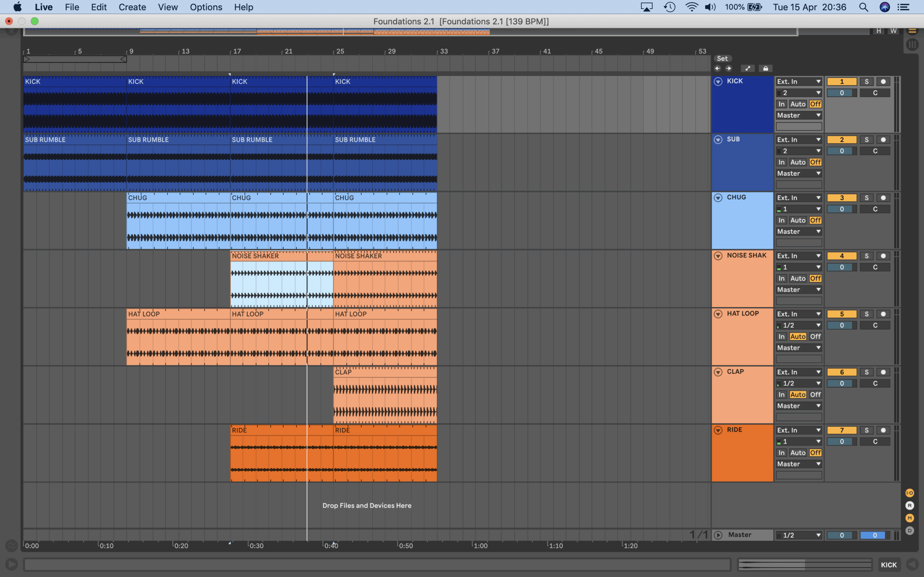Screen dimensions: 924x577
Task: Toggle Track Delay D section button
Action: pos(910,530)
